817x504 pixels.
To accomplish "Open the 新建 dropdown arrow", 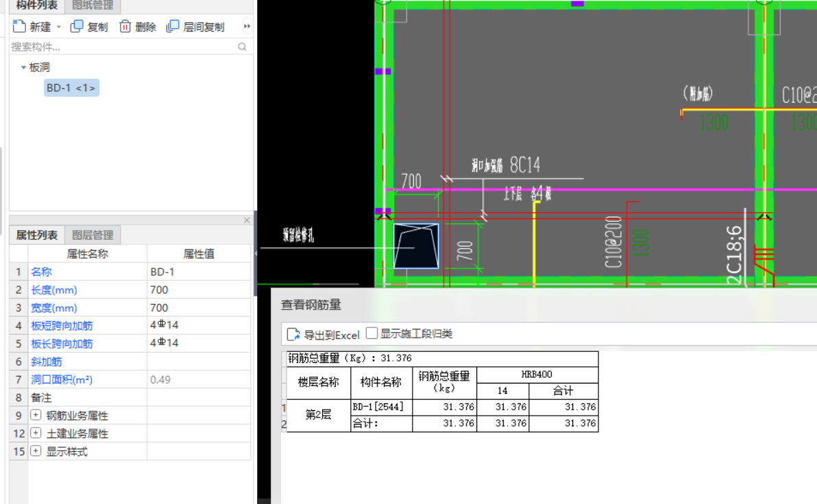I will pyautogui.click(x=59, y=27).
